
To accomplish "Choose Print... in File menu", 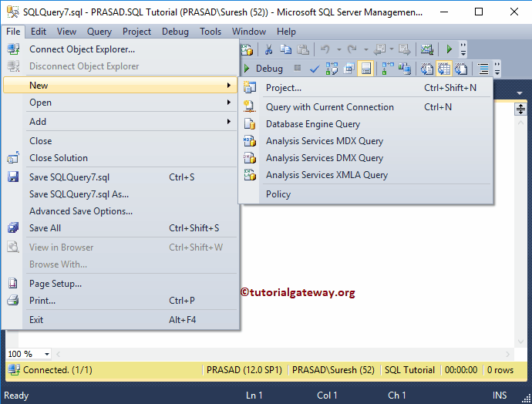I will [120, 301].
